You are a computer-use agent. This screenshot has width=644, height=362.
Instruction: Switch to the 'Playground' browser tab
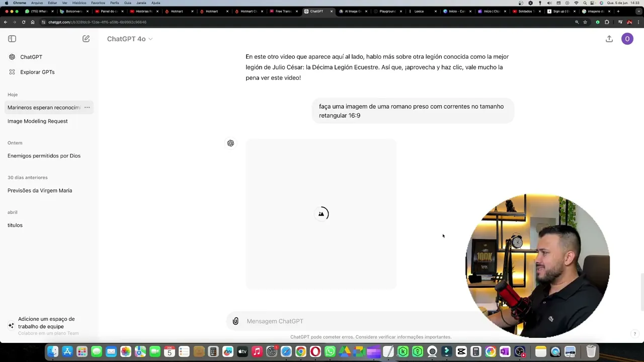(387, 11)
